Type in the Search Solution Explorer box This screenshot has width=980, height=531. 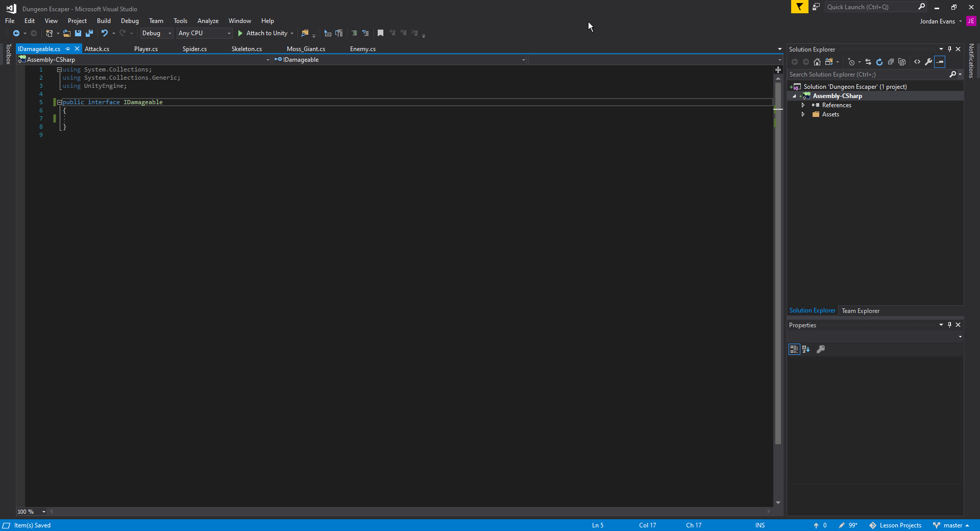coord(868,74)
